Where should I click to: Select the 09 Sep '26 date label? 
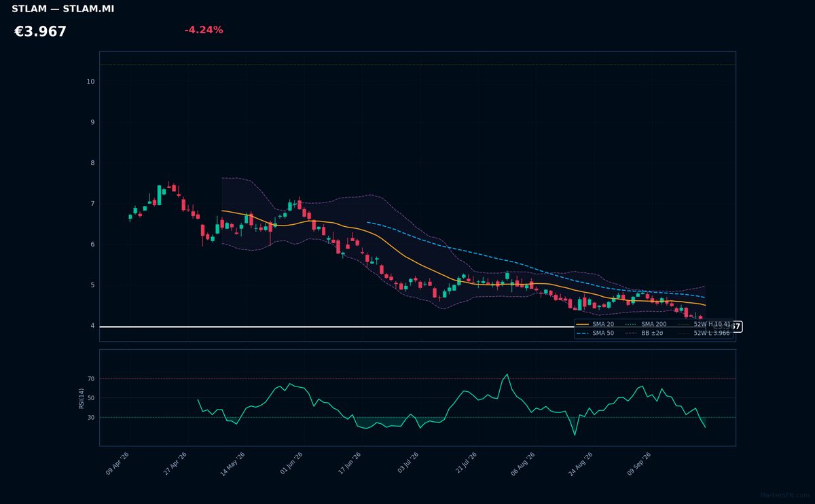[639, 464]
